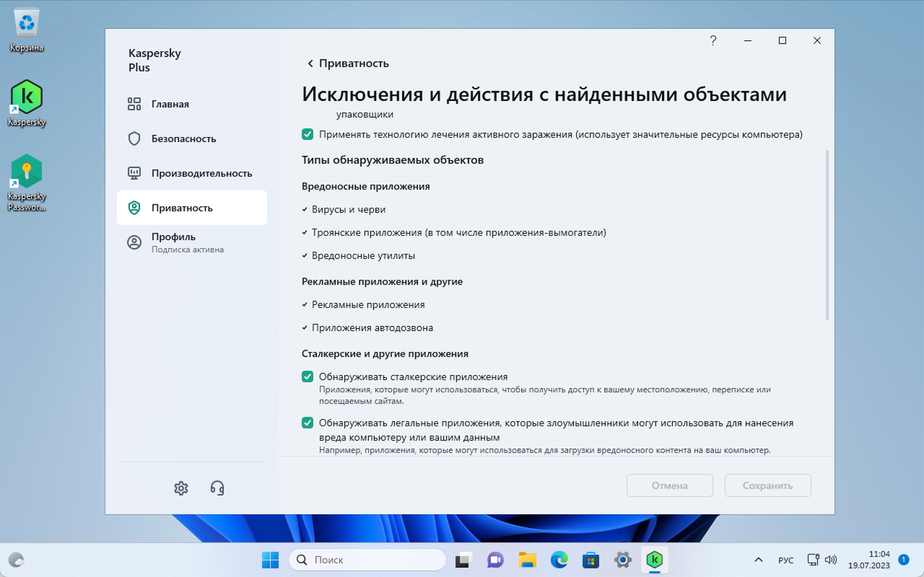Click the Kaspersky icon in the taskbar

(654, 560)
